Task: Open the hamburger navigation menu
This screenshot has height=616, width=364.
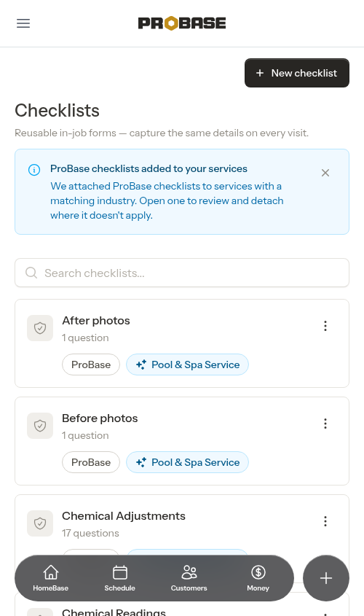Action: pyautogui.click(x=23, y=23)
